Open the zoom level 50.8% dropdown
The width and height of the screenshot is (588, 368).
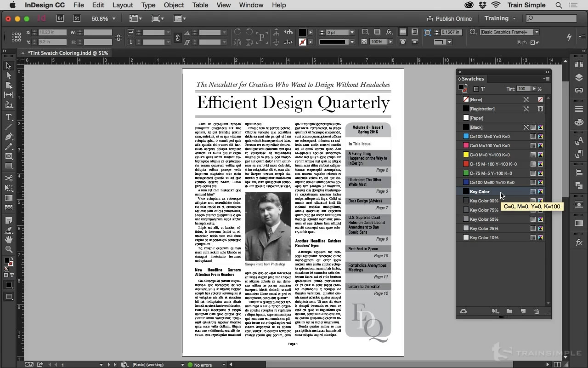(x=114, y=19)
